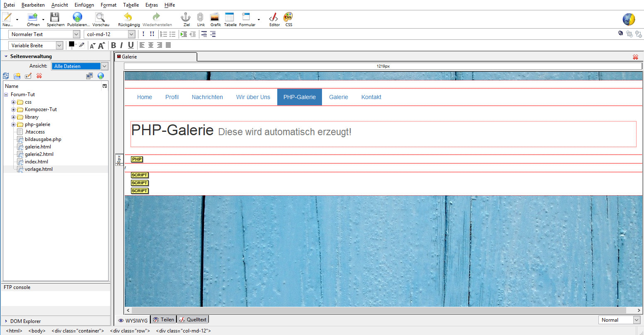The height and width of the screenshot is (335, 644).
Task: Open the Vorschau browser preview
Action: coord(100,17)
